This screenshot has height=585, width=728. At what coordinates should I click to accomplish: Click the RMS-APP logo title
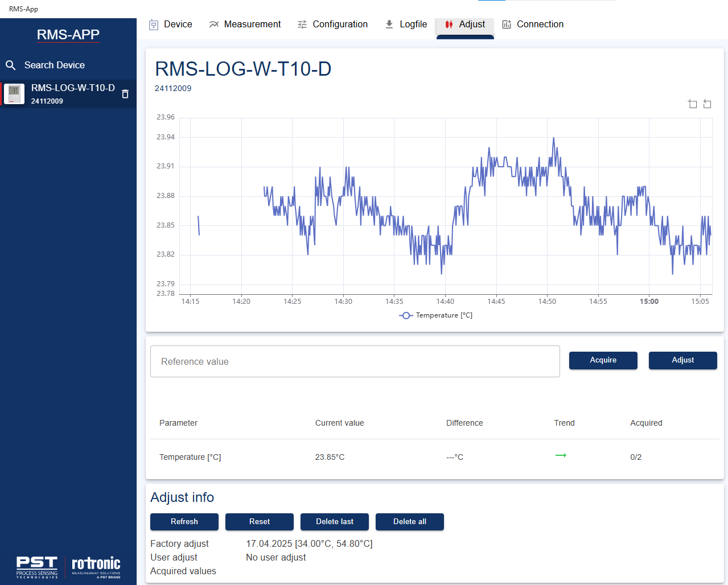(68, 35)
